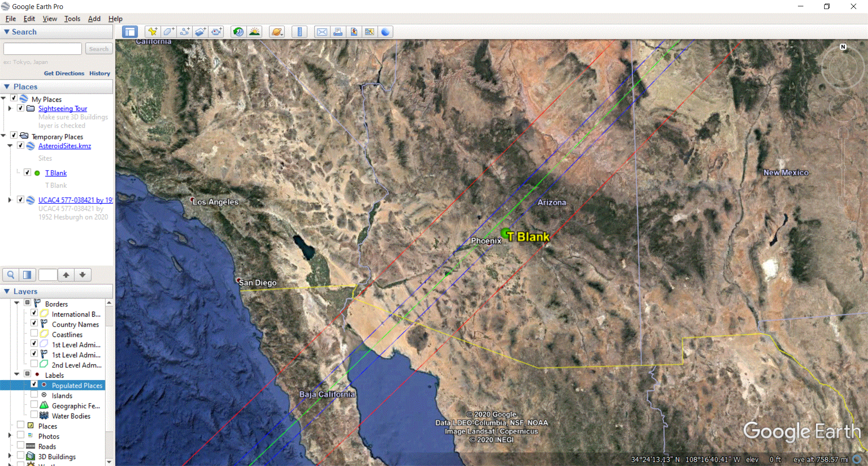Image resolution: width=868 pixels, height=466 pixels.
Task: Collapse the Places panel triangle
Action: [x=7, y=86]
